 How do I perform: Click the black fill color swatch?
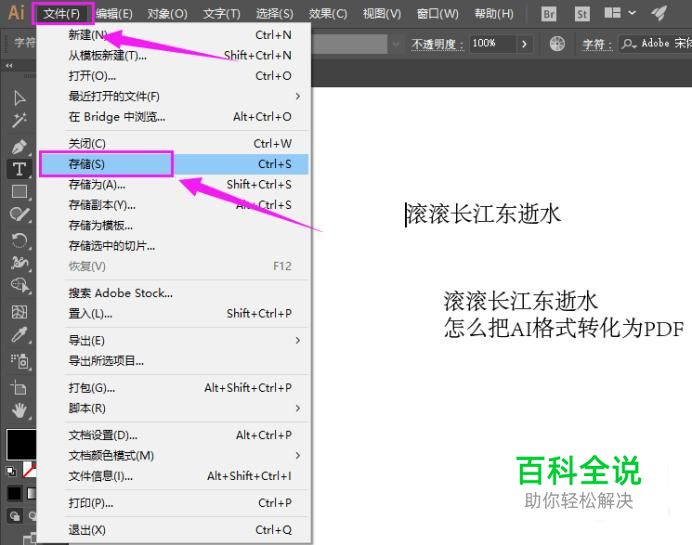click(21, 444)
